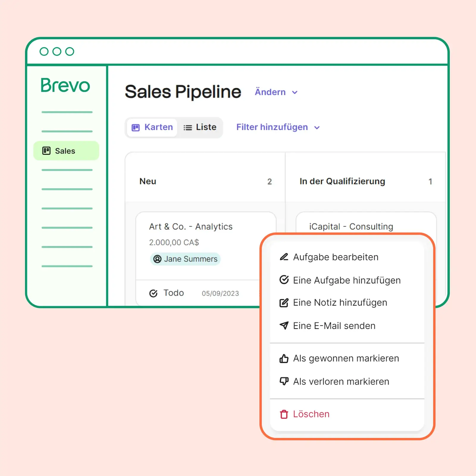Viewport: 476px width, 476px height.
Task: Click the chevron next to Filter hinzufügen
Action: coord(317,128)
